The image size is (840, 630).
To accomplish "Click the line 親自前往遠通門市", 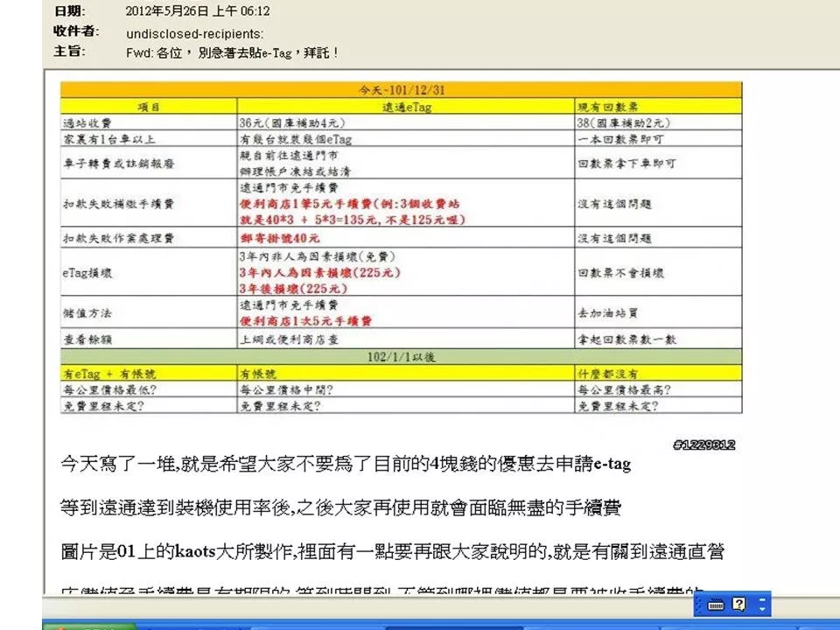I will pos(289,156).
